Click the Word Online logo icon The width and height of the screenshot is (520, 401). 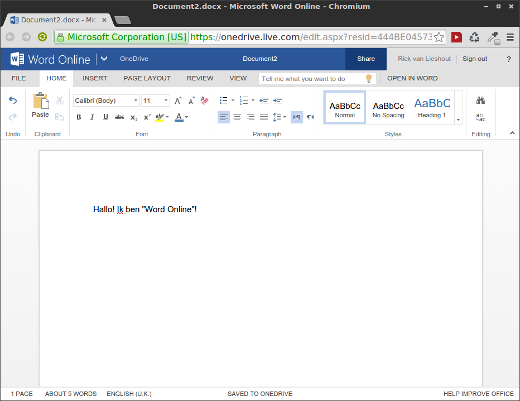coord(17,59)
